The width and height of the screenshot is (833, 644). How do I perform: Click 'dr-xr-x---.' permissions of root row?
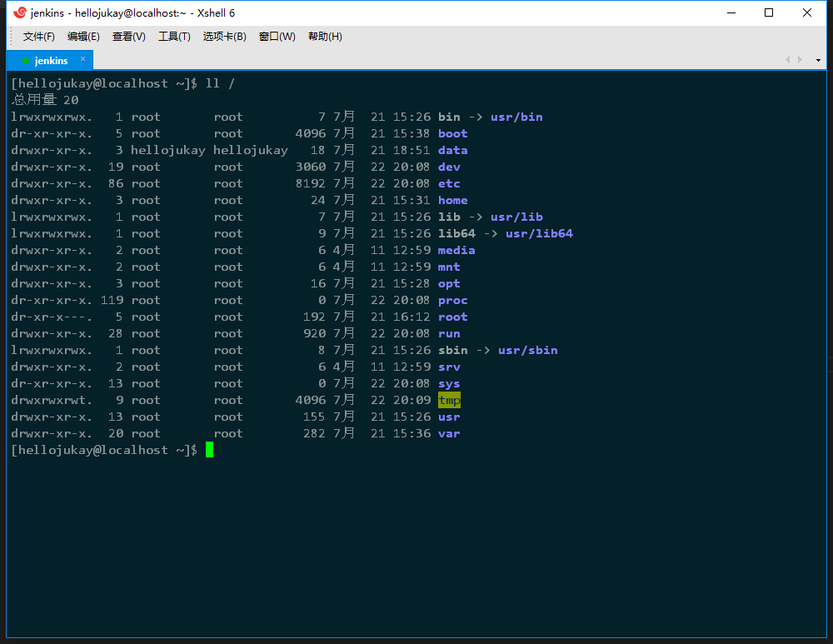click(x=52, y=317)
